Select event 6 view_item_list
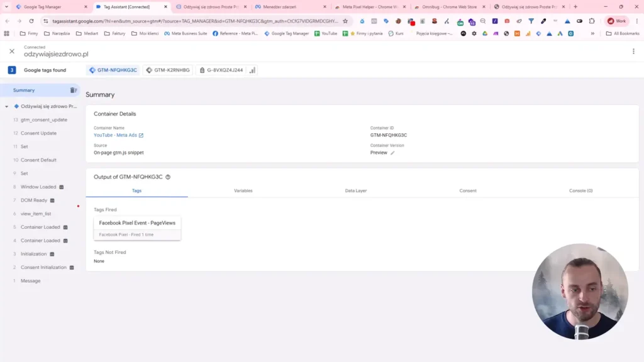644x362 pixels. coord(36,214)
